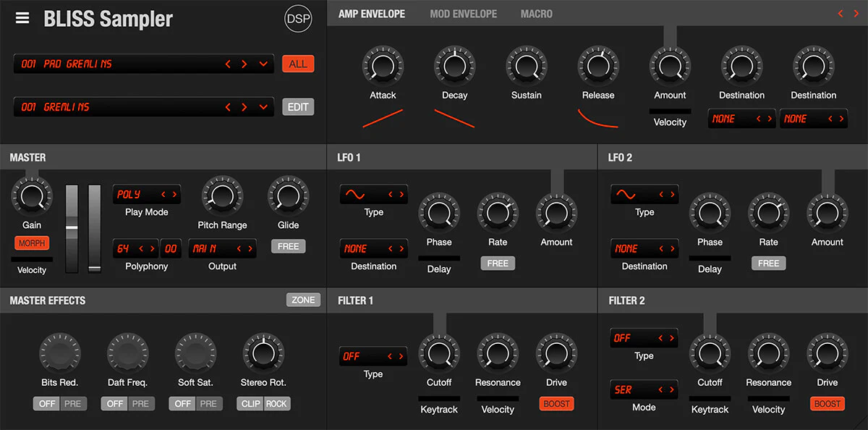Go to next preset for PAD GREMLINS
Image resolution: width=868 pixels, height=430 pixels.
click(244, 64)
